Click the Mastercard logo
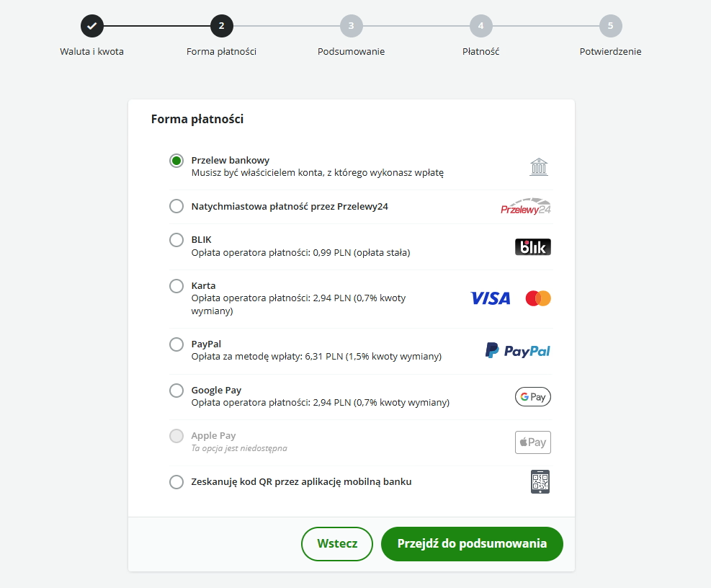Viewport: 711px width, 588px height. (538, 298)
